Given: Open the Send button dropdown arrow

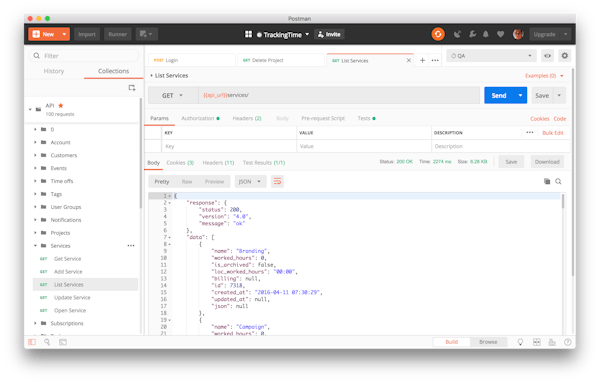Looking at the screenshot, I should 520,95.
